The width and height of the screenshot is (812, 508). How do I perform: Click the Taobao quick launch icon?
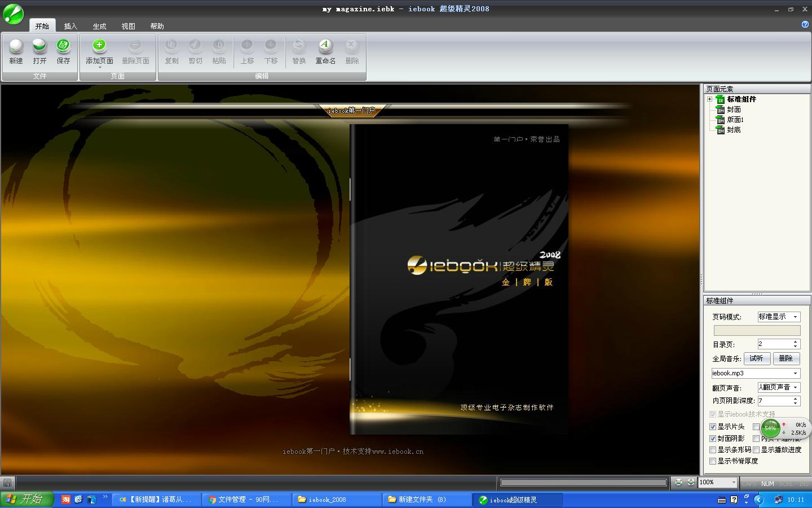pyautogui.click(x=66, y=500)
